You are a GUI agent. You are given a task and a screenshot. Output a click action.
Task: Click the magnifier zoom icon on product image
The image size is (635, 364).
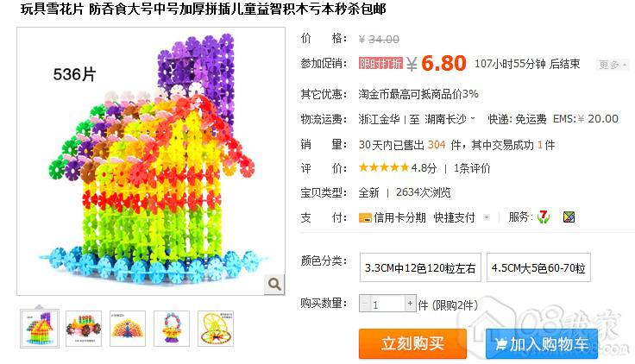click(274, 285)
